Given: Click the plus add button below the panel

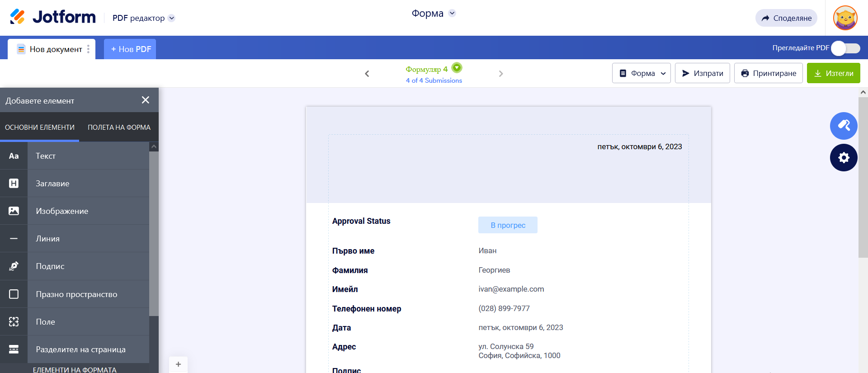Looking at the screenshot, I should point(178,364).
